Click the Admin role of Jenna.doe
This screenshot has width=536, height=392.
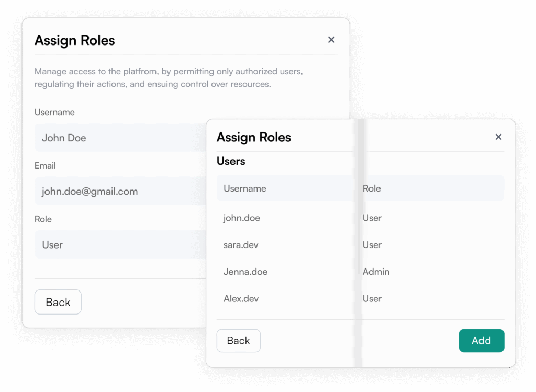click(x=376, y=272)
